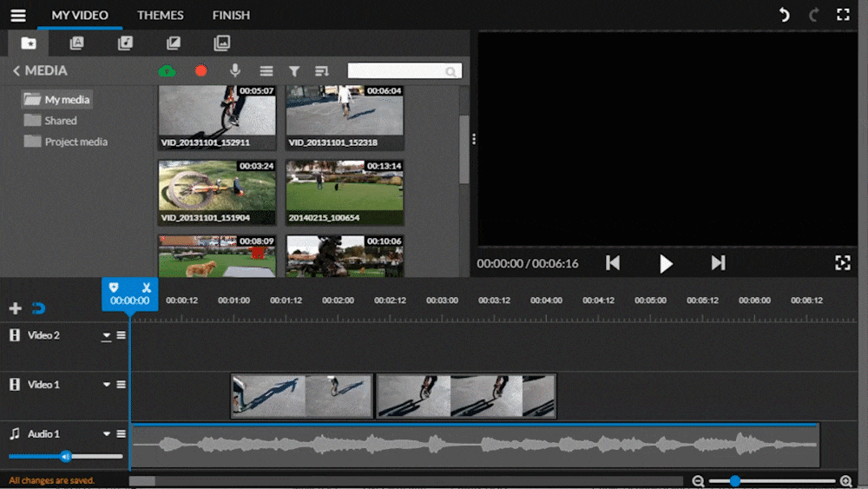Select clip VID_20131101_151904 thumbnail

tap(217, 192)
